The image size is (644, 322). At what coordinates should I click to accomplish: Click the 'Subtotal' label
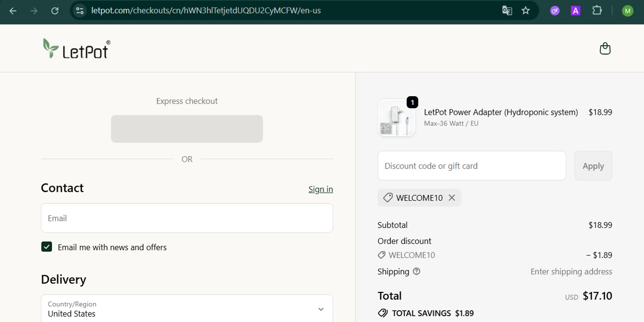(x=392, y=225)
